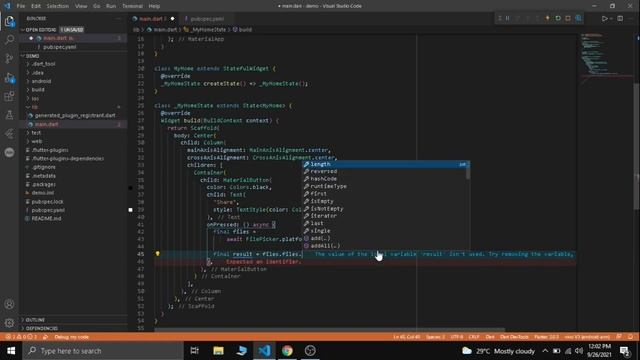Expand the Outline panel
Image resolution: width=640 pixels, height=360 pixels.
click(x=35, y=320)
